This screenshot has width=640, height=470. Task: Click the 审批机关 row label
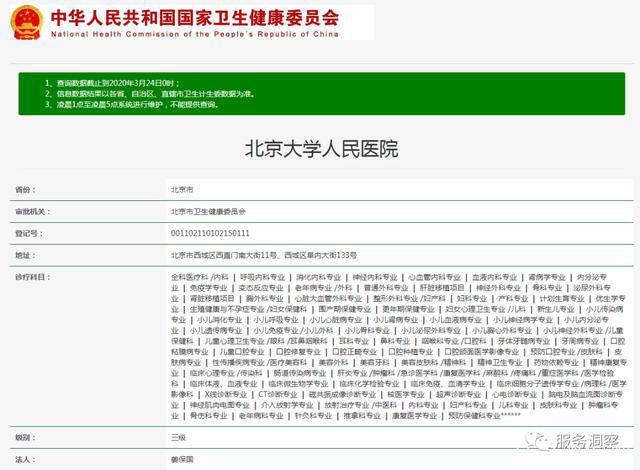tap(30, 212)
